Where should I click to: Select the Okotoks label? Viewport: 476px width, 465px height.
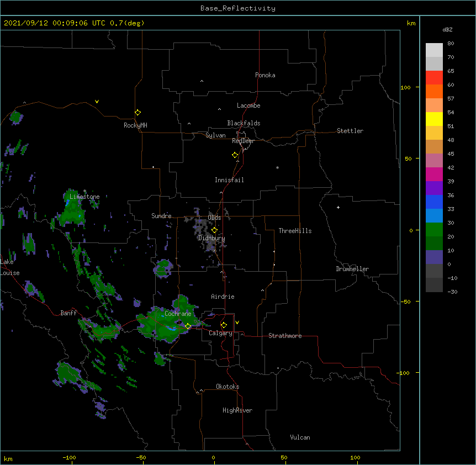228,387
